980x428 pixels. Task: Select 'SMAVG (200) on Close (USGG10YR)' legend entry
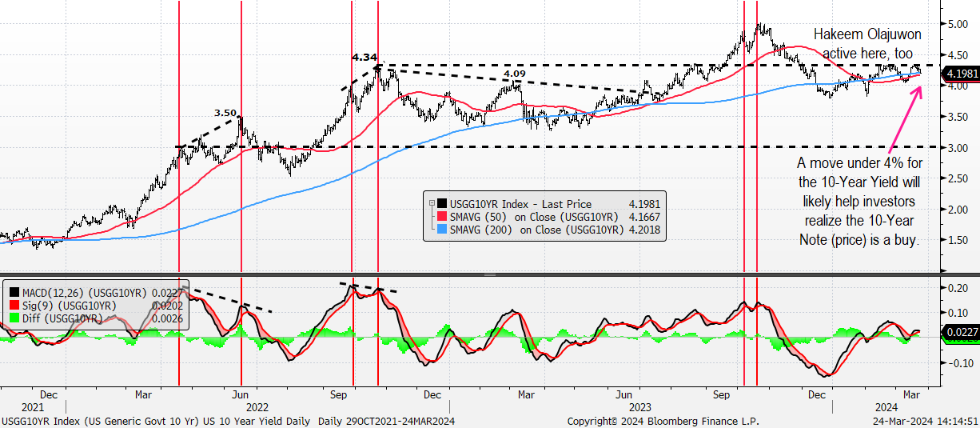pos(537,230)
